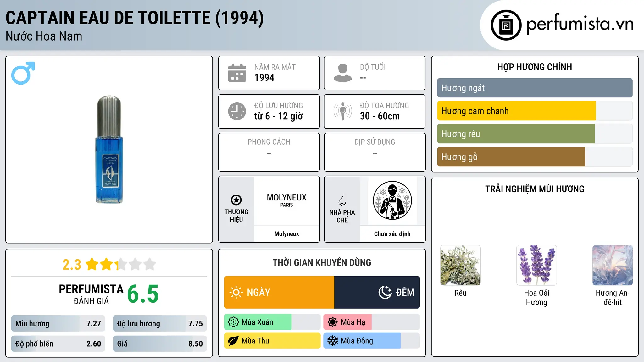The width and height of the screenshot is (644, 362).
Task: Click the sillage icon beside Độ toả hương
Action: 342,111
